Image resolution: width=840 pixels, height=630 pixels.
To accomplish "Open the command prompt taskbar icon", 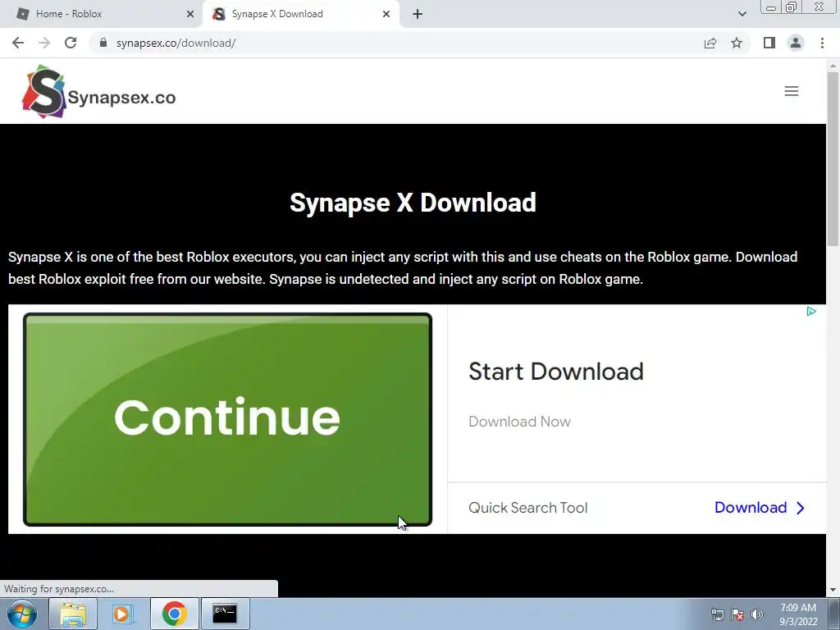I will [225, 614].
